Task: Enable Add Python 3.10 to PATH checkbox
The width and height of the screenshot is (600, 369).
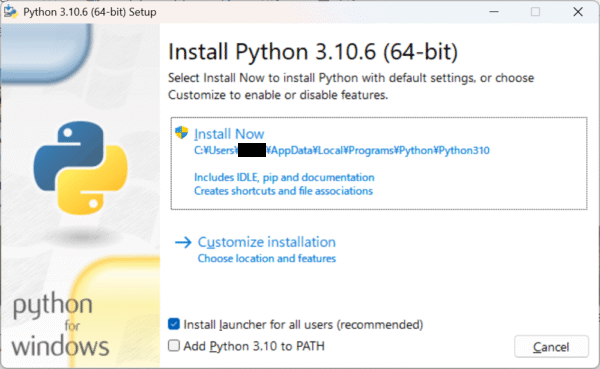Action: pyautogui.click(x=174, y=346)
